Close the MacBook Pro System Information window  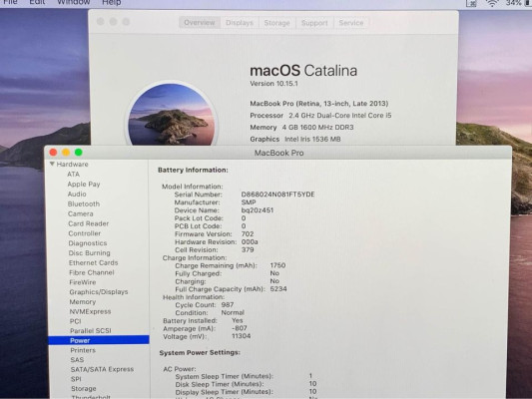53,153
